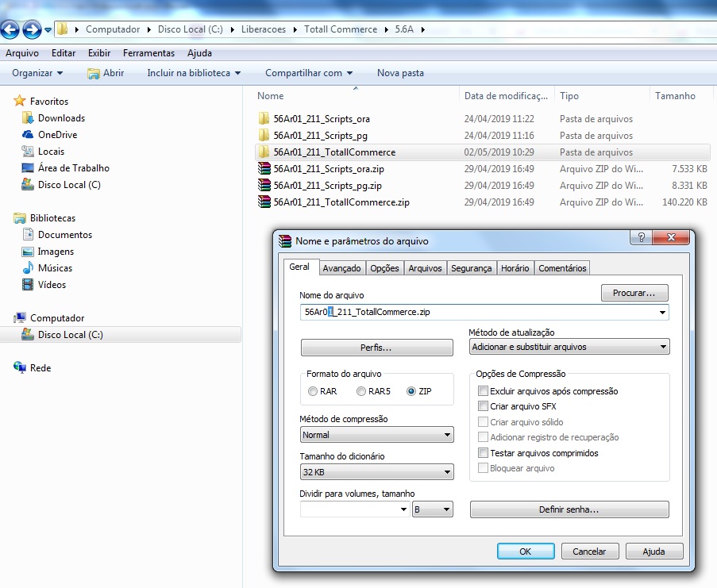
Task: Select the 56Ar01_211_Scripts_ora folder icon
Action: pyautogui.click(x=264, y=119)
